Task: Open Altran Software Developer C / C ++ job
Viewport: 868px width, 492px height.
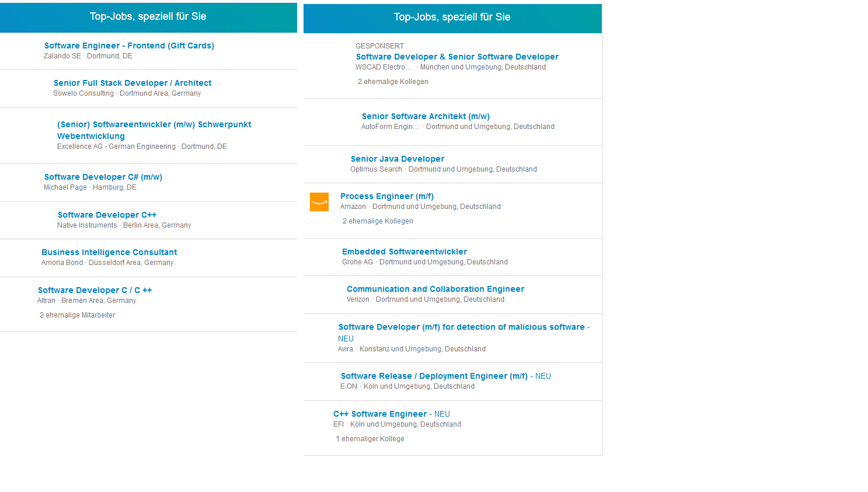Action: pos(95,290)
